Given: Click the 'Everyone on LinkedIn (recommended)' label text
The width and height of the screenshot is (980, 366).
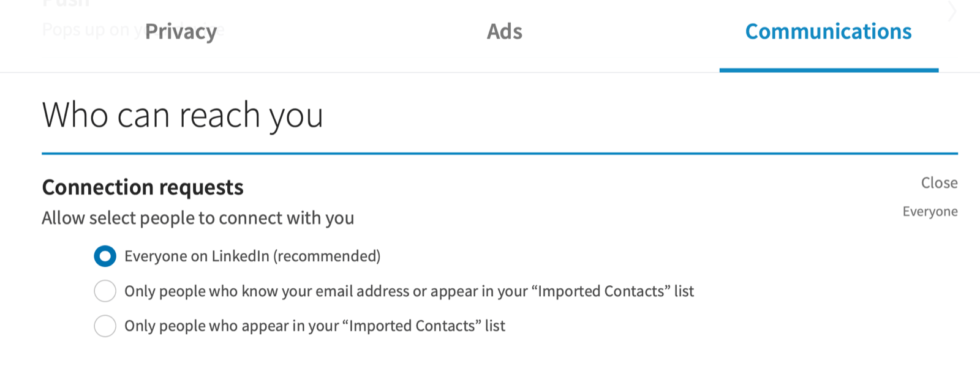Looking at the screenshot, I should (x=252, y=256).
